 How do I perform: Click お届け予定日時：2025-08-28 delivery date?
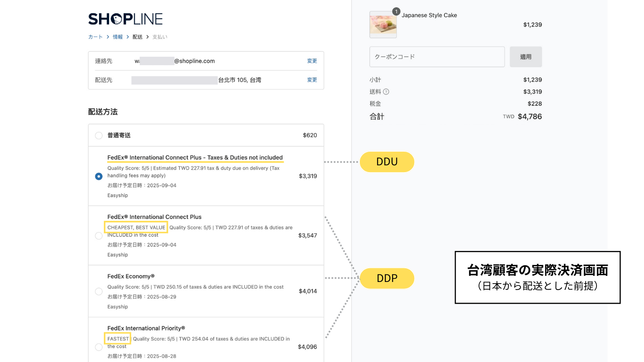click(x=142, y=356)
